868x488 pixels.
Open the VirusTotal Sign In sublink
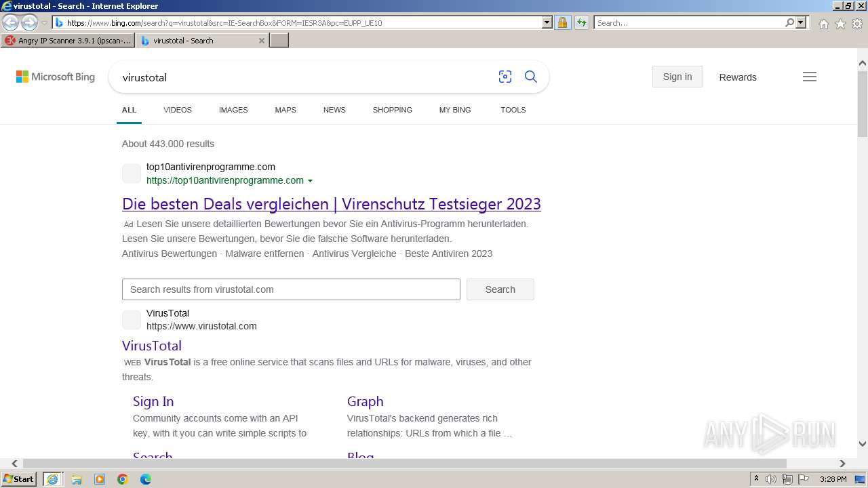click(153, 401)
